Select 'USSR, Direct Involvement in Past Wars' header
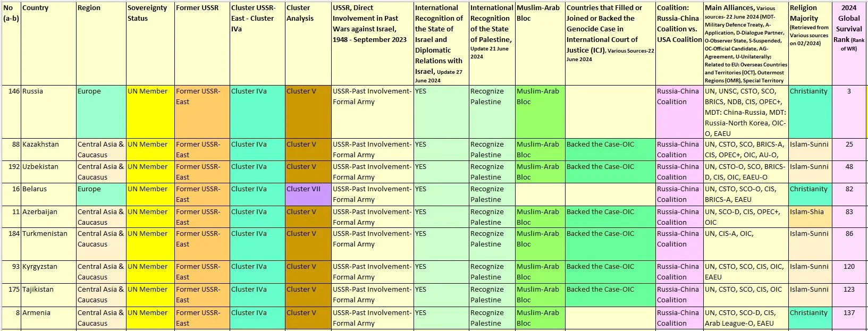The image size is (868, 331). pos(373,43)
